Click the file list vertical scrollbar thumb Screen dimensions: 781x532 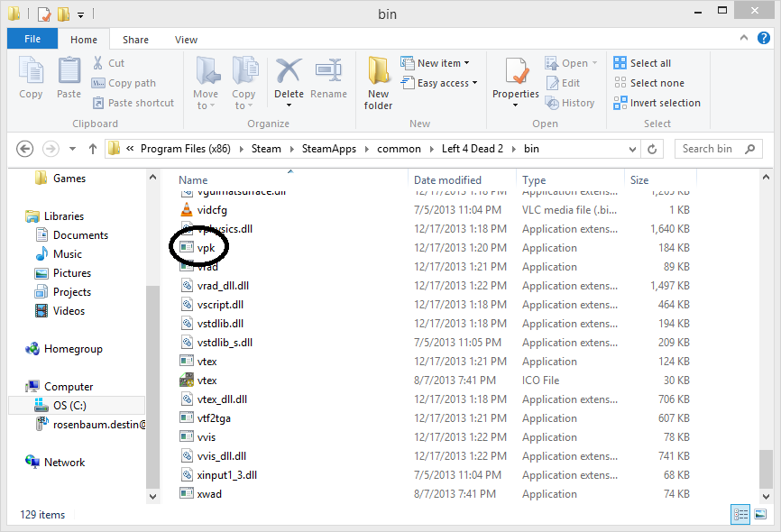(766, 469)
